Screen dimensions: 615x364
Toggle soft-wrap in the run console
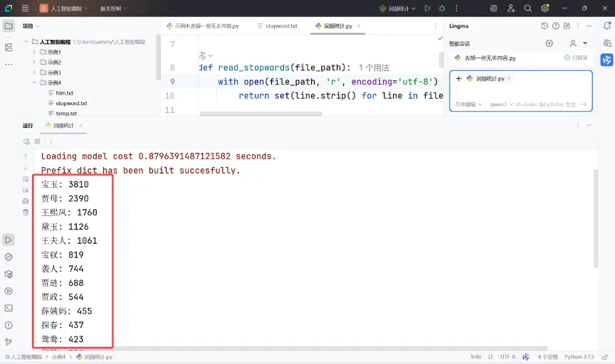click(x=26, y=179)
